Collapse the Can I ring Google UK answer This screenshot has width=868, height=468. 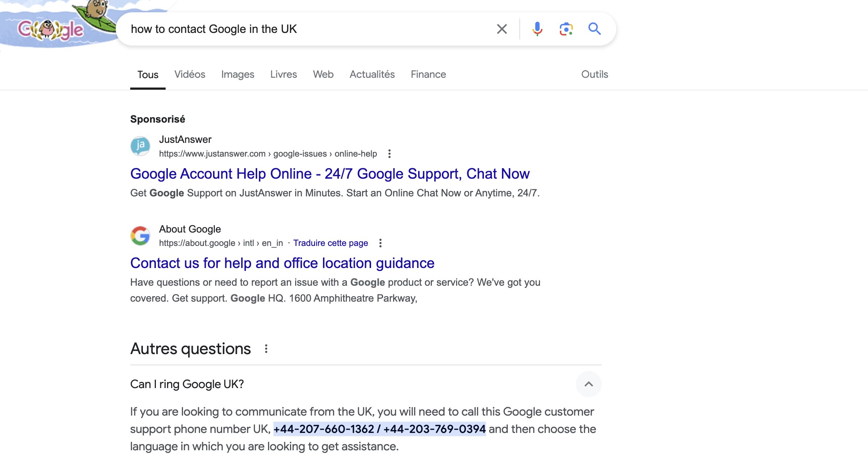[588, 384]
